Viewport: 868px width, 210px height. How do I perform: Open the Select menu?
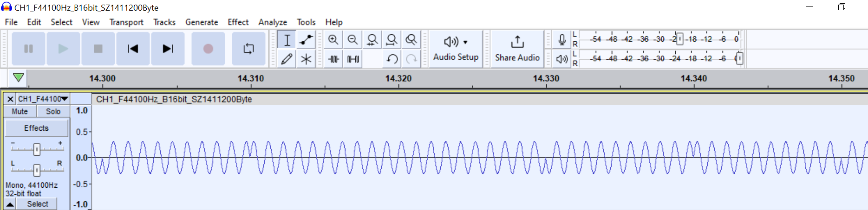pyautogui.click(x=62, y=22)
